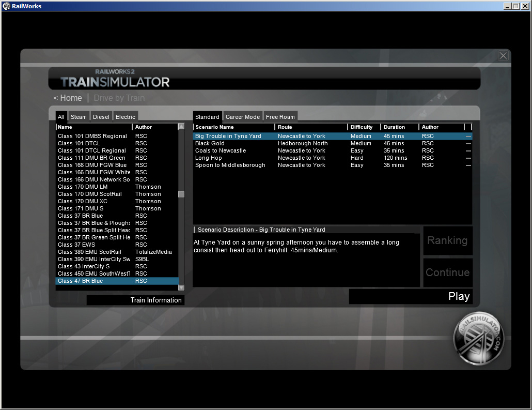This screenshot has height=410, width=532.
Task: Click the RailSimulator.com round logo
Action: click(x=478, y=338)
